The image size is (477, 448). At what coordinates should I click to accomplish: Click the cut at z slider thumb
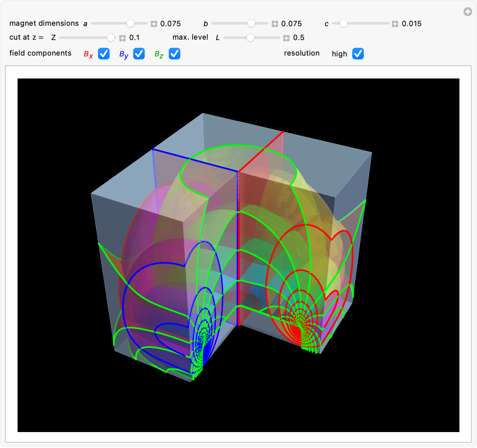click(111, 38)
